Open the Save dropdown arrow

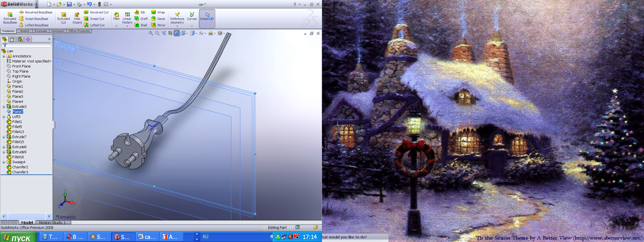[74, 4]
